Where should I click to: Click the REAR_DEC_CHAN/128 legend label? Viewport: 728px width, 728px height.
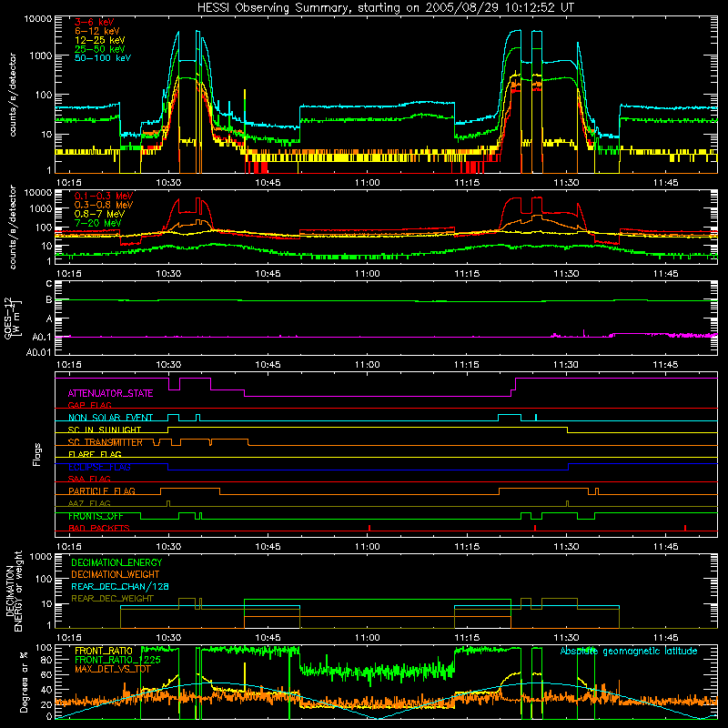[120, 586]
